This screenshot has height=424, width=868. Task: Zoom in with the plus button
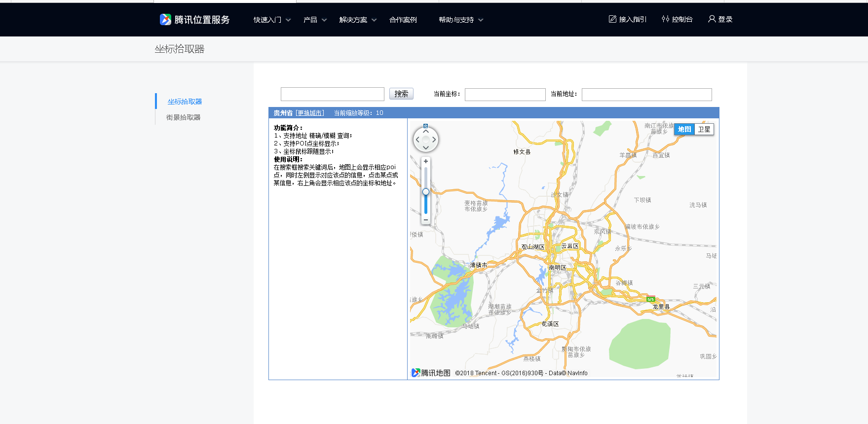(425, 161)
